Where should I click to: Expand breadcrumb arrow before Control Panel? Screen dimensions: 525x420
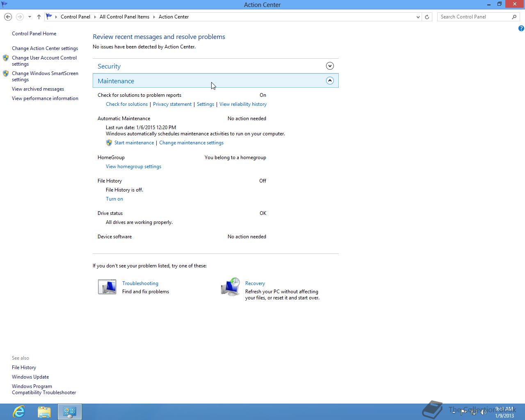56,17
